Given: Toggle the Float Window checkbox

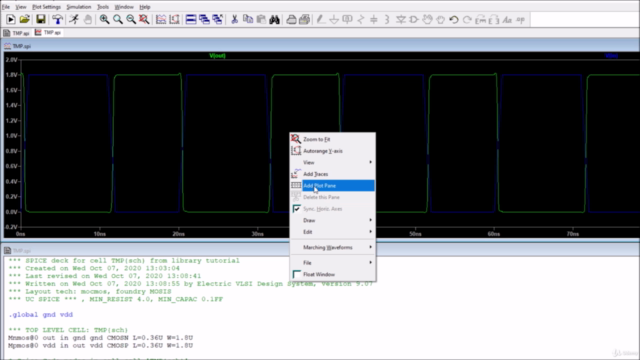Looking at the screenshot, I should pos(296,274).
